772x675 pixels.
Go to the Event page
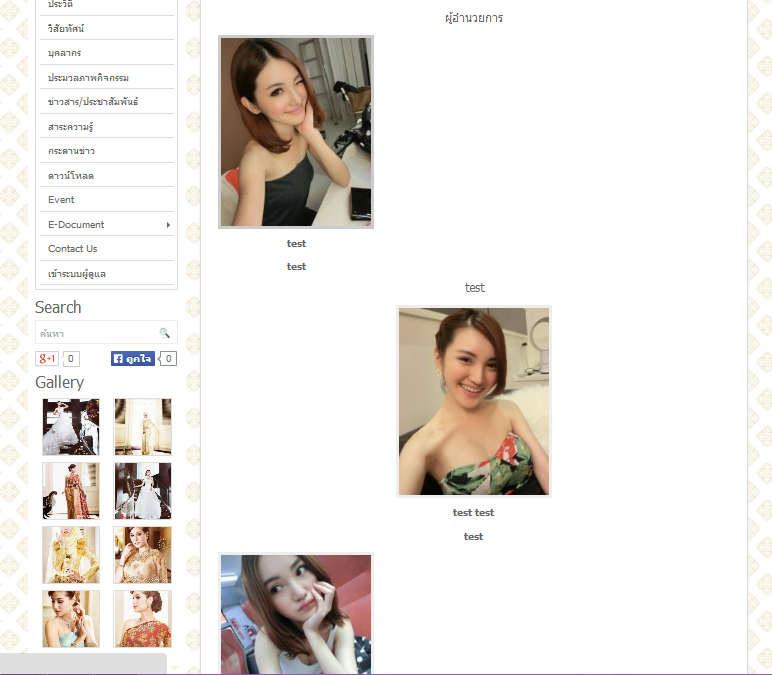tap(107, 199)
